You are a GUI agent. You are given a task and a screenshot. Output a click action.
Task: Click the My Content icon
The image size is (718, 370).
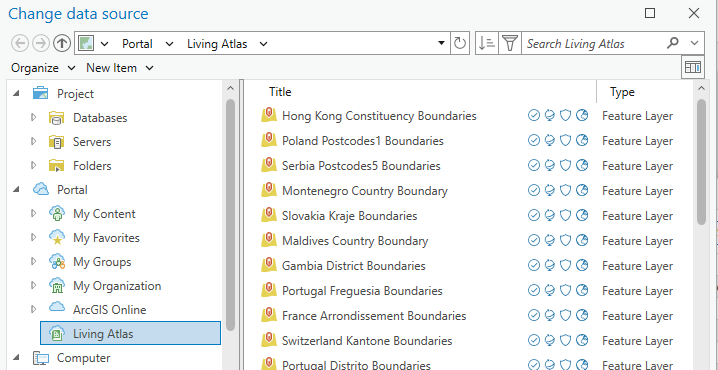tap(57, 214)
